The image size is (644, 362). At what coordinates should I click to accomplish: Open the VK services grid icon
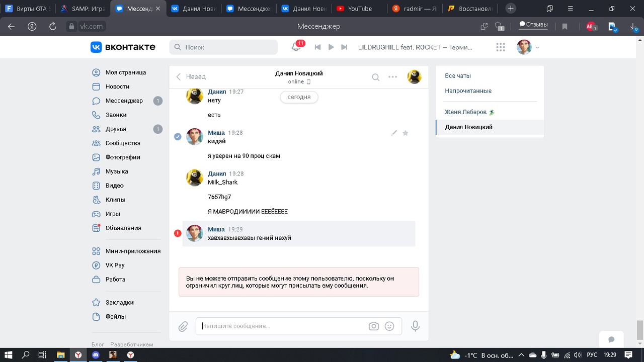500,47
